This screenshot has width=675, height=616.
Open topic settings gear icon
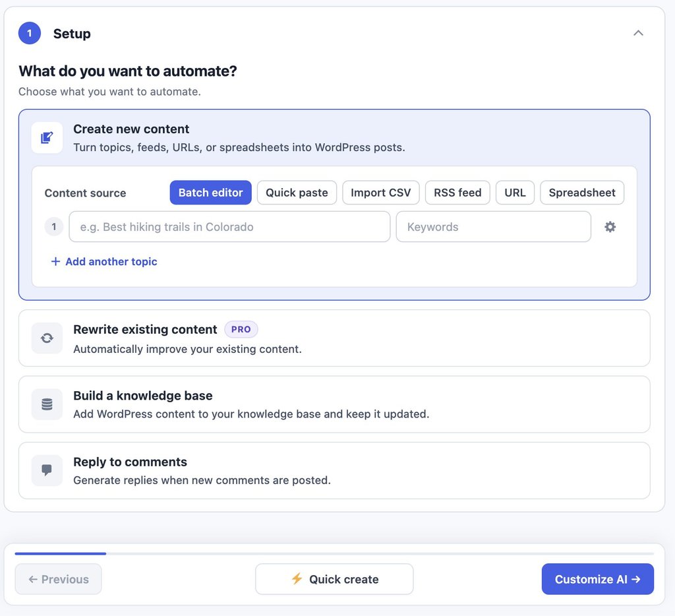[x=610, y=227]
